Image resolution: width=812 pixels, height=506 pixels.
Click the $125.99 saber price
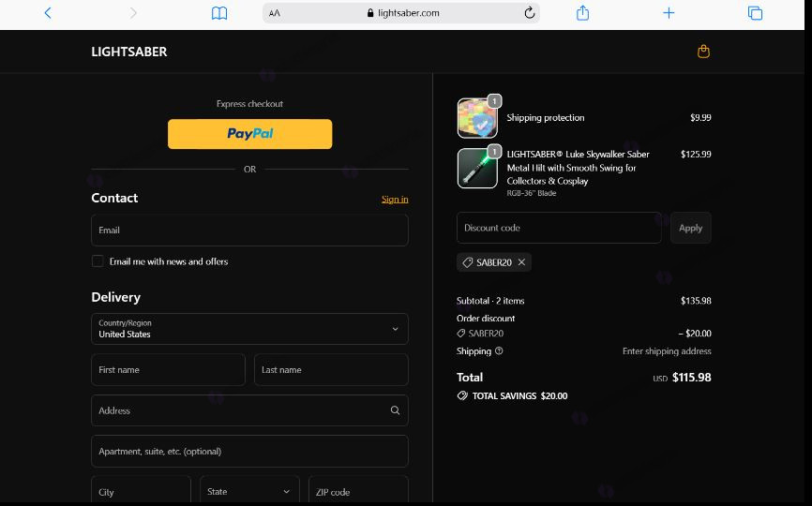[x=696, y=155]
